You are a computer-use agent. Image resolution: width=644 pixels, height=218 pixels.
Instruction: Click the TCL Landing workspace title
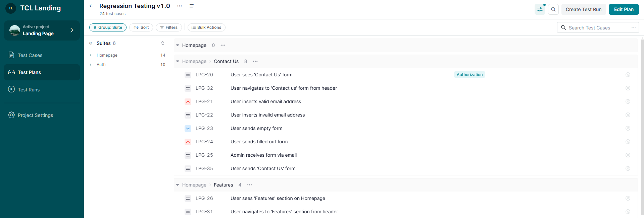pyautogui.click(x=41, y=8)
